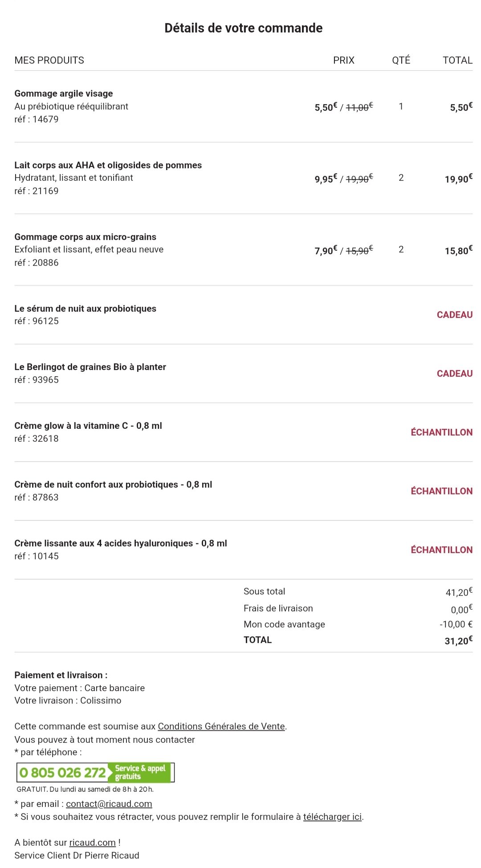Image resolution: width=481 pixels, height=868 pixels.
Task: Tap the green 0 805 026 272 phone number
Action: coord(63,773)
